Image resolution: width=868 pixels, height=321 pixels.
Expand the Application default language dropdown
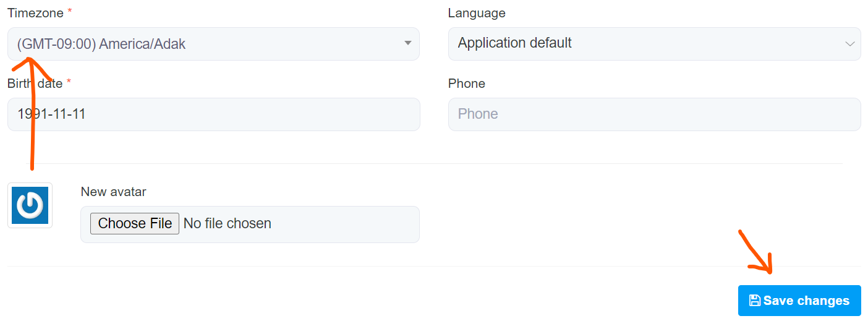pyautogui.click(x=654, y=44)
